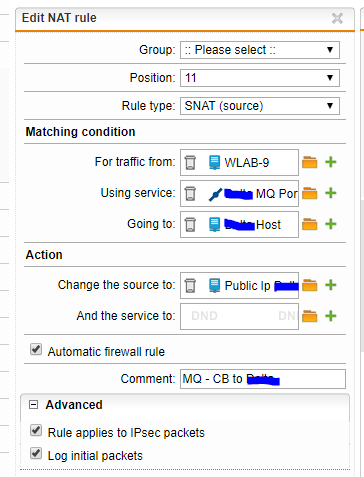
Task: Open the Position dropdown showing 11
Action: click(260, 78)
